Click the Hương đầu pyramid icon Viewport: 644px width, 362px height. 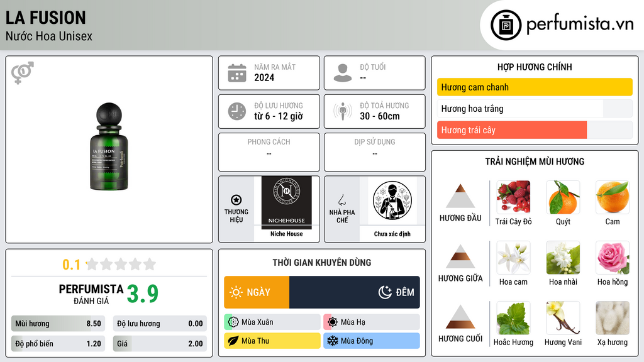460,196
